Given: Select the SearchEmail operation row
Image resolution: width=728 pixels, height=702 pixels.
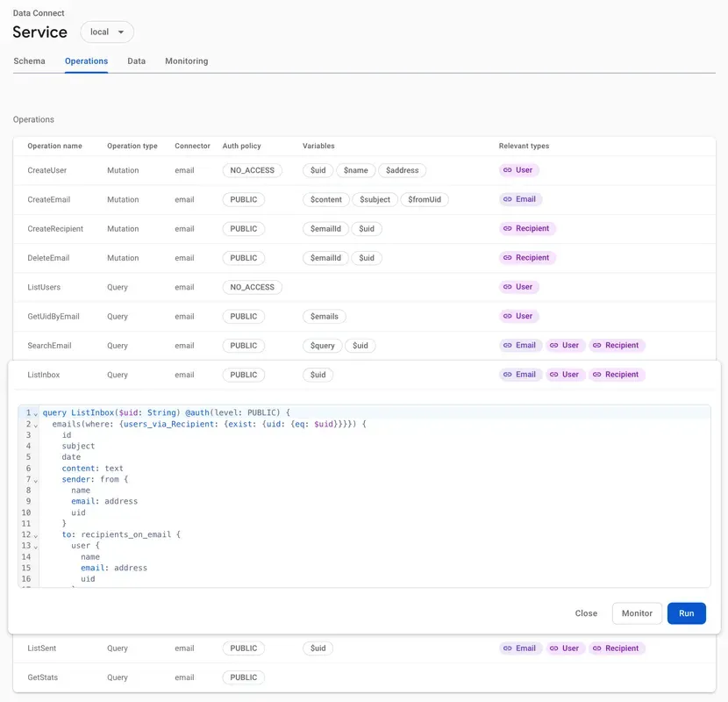Looking at the screenshot, I should click(x=364, y=346).
